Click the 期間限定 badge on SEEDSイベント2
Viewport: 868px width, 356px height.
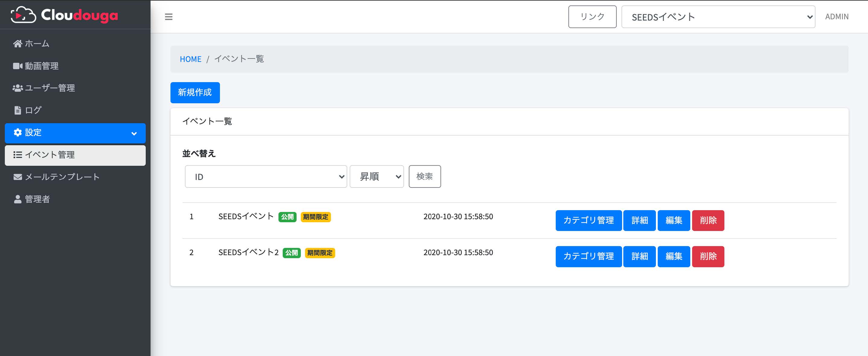click(x=320, y=253)
